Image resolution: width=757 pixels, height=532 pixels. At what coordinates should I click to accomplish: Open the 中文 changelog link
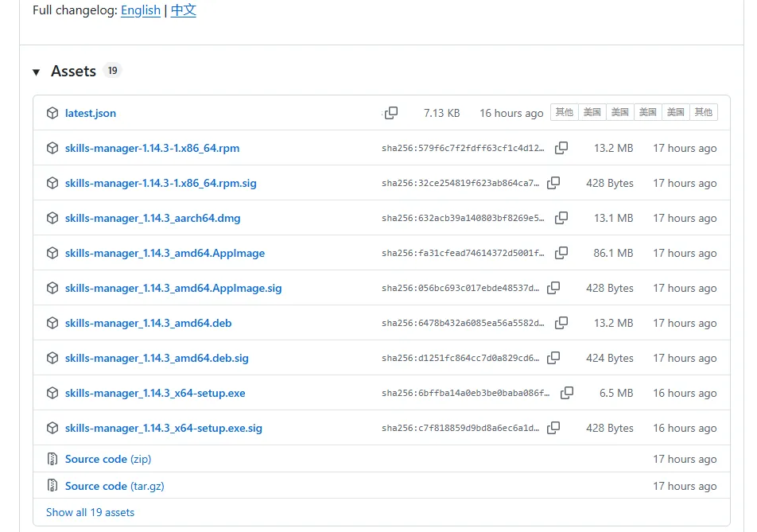184,10
